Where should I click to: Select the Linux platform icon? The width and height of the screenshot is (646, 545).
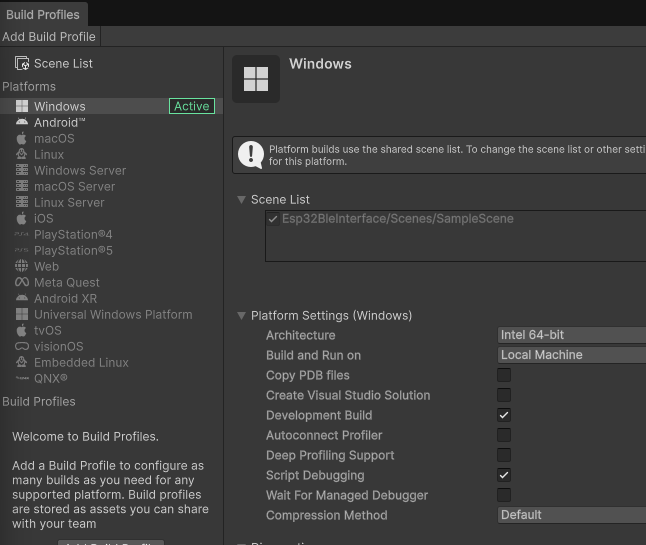click(x=22, y=155)
